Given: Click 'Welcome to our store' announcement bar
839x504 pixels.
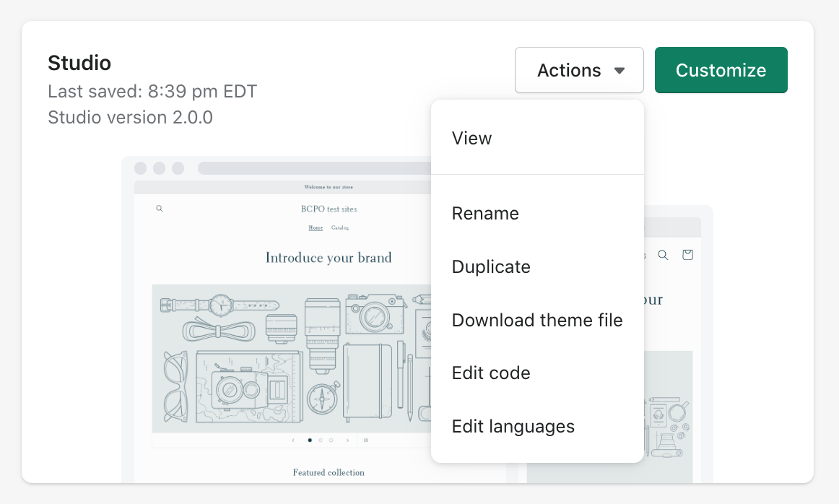Looking at the screenshot, I should pyautogui.click(x=329, y=187).
